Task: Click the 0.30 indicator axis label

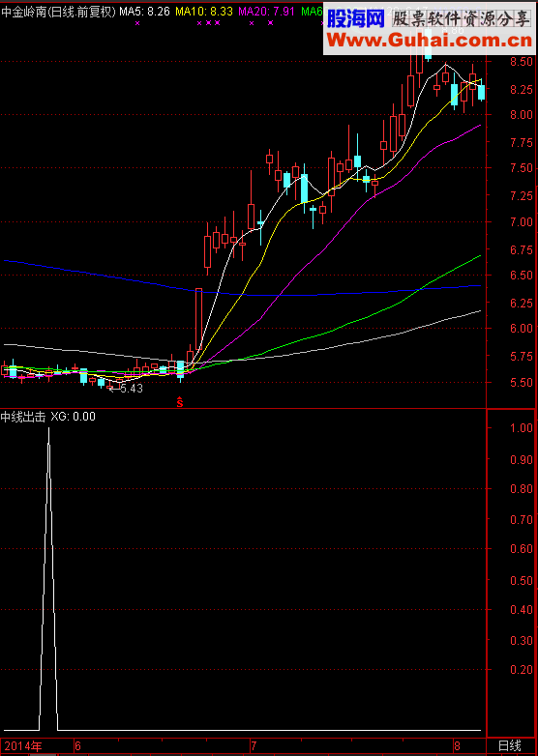Action: point(523,640)
